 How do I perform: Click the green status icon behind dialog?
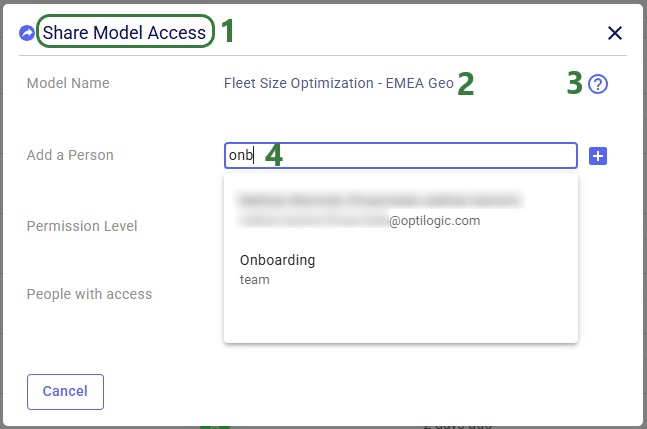[212, 425]
